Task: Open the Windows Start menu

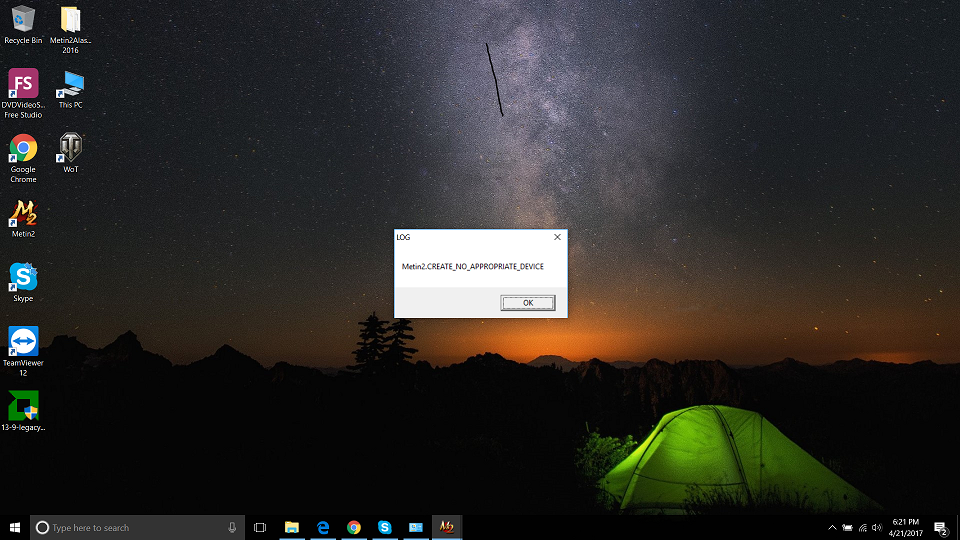Action: click(x=14, y=527)
